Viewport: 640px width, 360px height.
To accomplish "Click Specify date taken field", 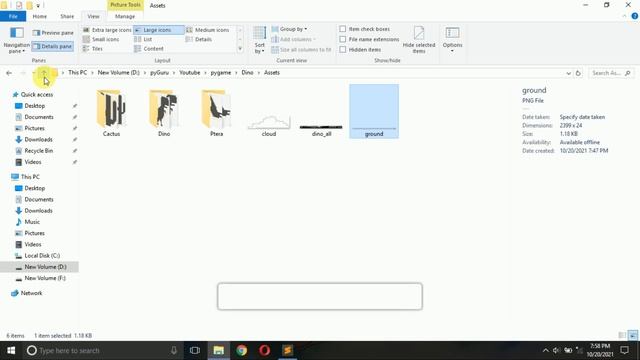I will click(x=582, y=117).
